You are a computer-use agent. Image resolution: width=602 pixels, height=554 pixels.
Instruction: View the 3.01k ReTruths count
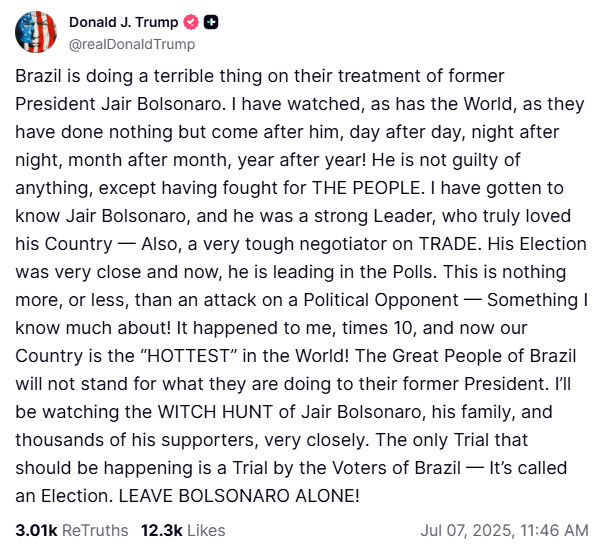tap(36, 531)
